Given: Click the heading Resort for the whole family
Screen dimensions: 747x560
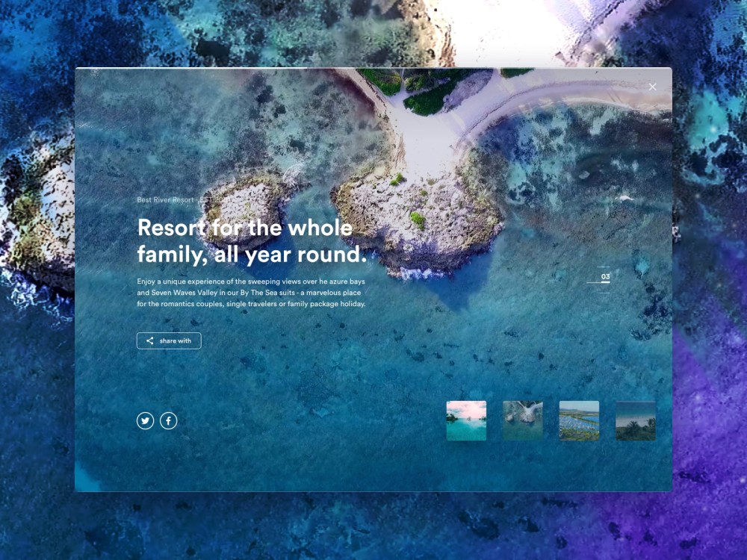Looking at the screenshot, I should [252, 241].
